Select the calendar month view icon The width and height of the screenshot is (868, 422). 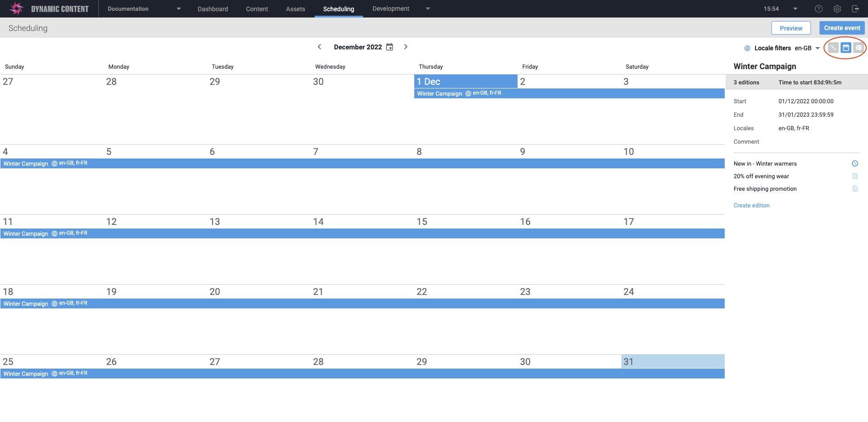click(x=845, y=48)
